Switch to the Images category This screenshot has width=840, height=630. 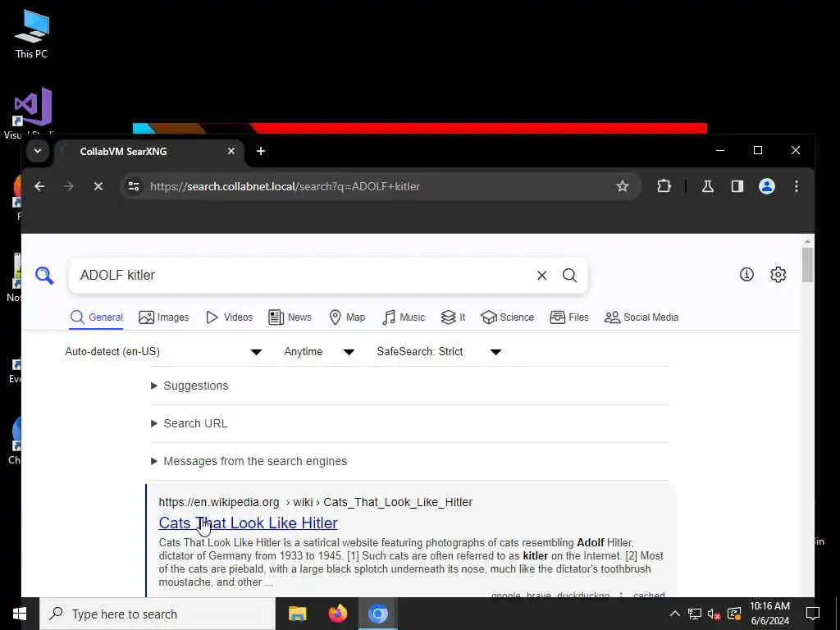pyautogui.click(x=164, y=317)
